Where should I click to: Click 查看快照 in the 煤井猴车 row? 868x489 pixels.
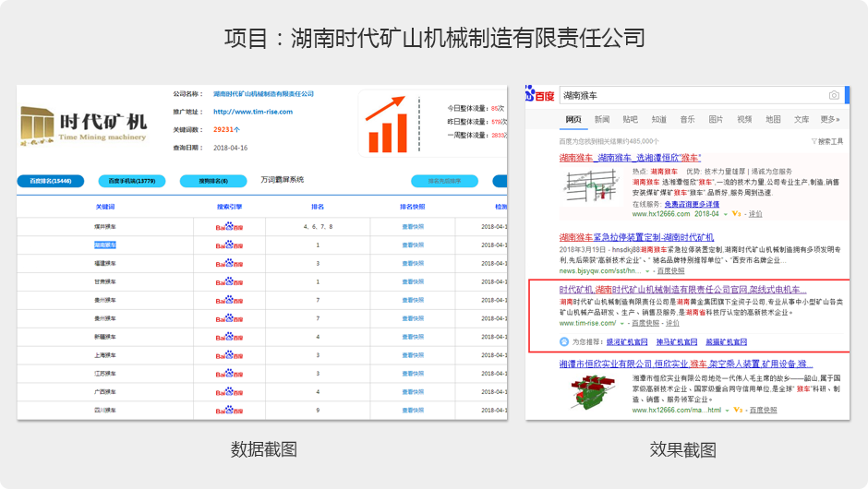[413, 227]
